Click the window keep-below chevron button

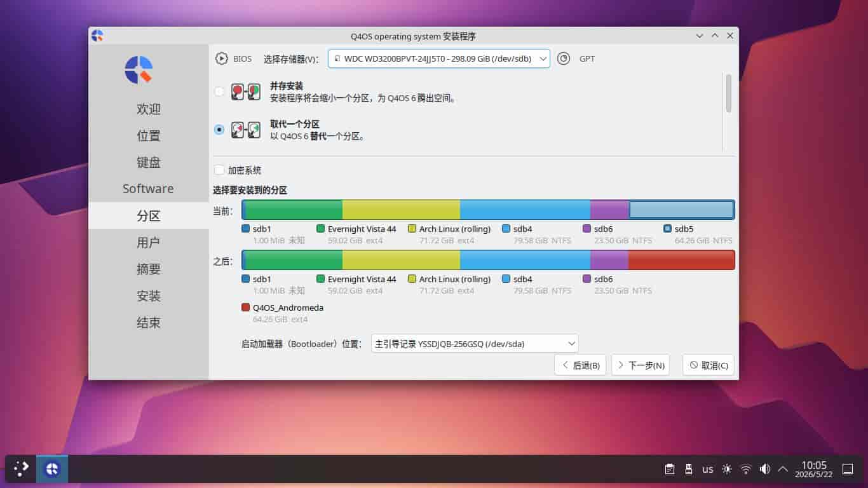(700, 36)
